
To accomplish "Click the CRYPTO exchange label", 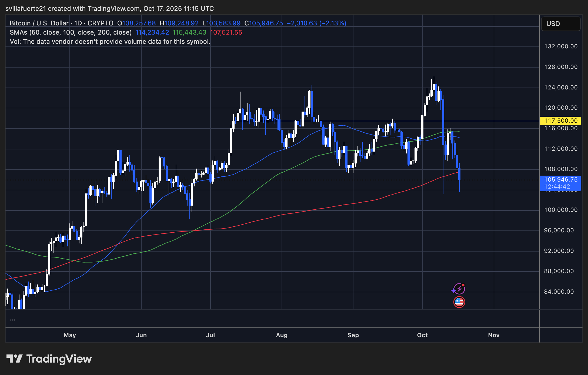I will pyautogui.click(x=101, y=23).
